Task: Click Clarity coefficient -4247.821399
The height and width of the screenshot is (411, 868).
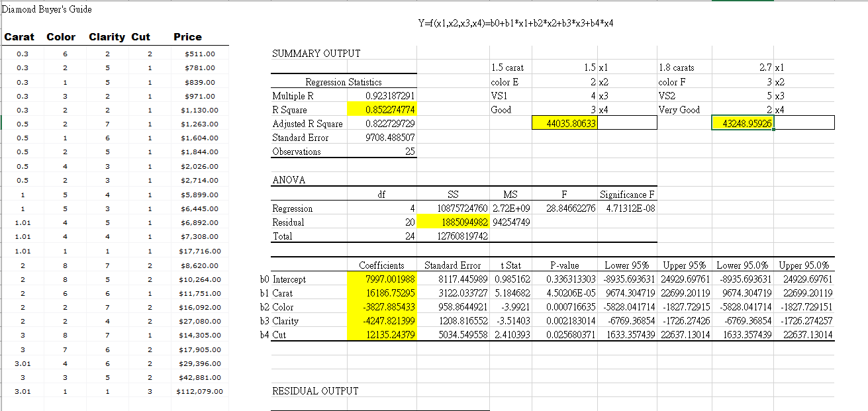Action: [381, 321]
